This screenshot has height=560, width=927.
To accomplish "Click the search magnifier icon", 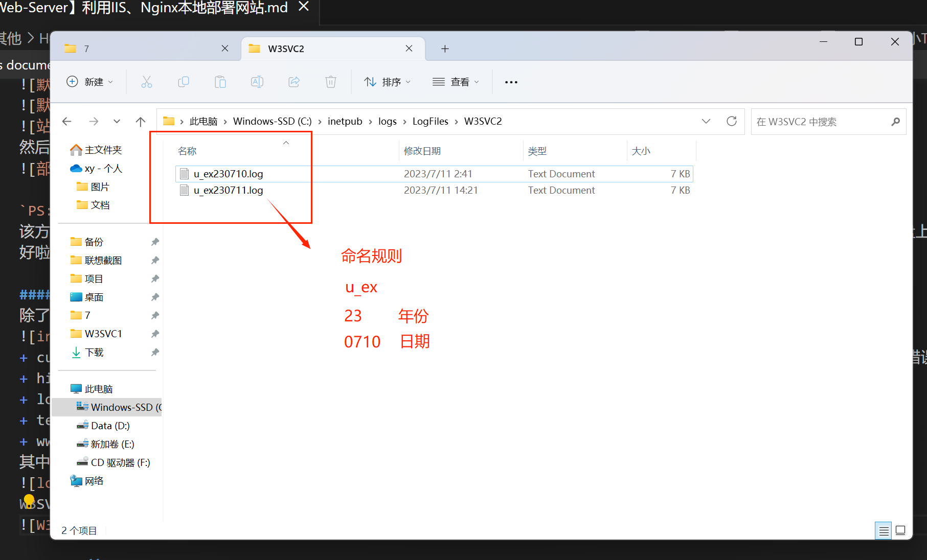I will tap(895, 122).
